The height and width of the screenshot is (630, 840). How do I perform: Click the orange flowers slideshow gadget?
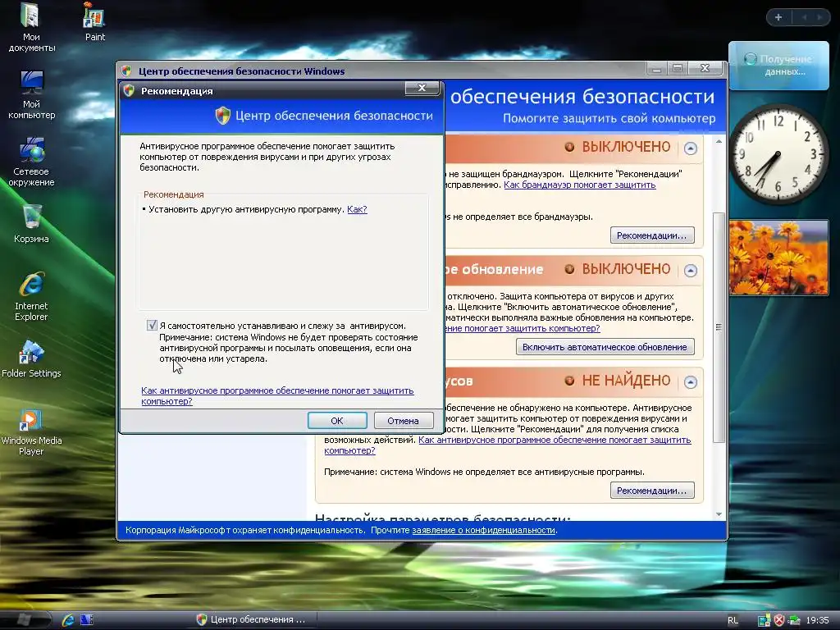(x=778, y=257)
